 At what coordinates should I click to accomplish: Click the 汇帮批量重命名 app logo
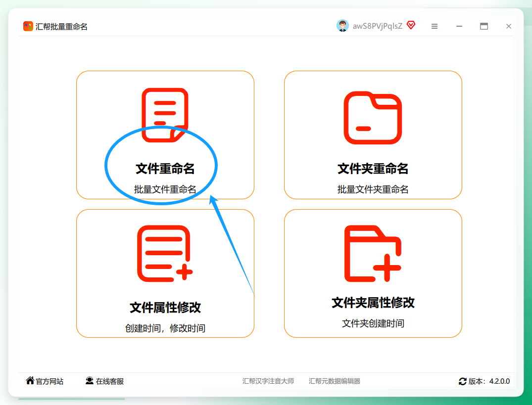(x=28, y=26)
